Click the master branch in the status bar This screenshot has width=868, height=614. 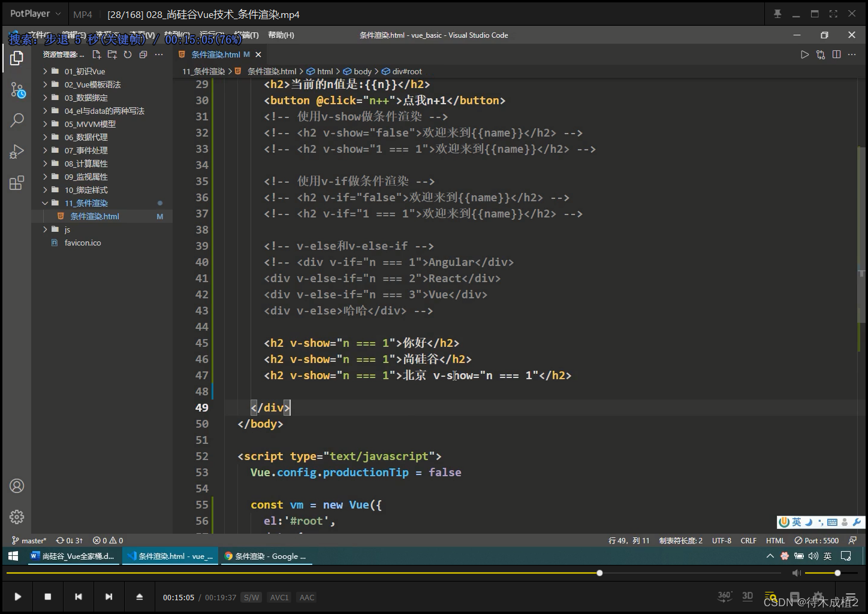[29, 540]
